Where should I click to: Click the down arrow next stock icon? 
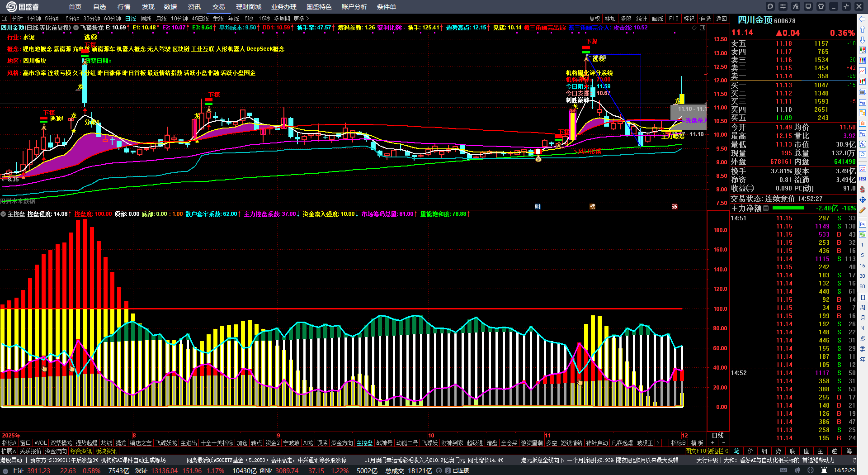(863, 40)
